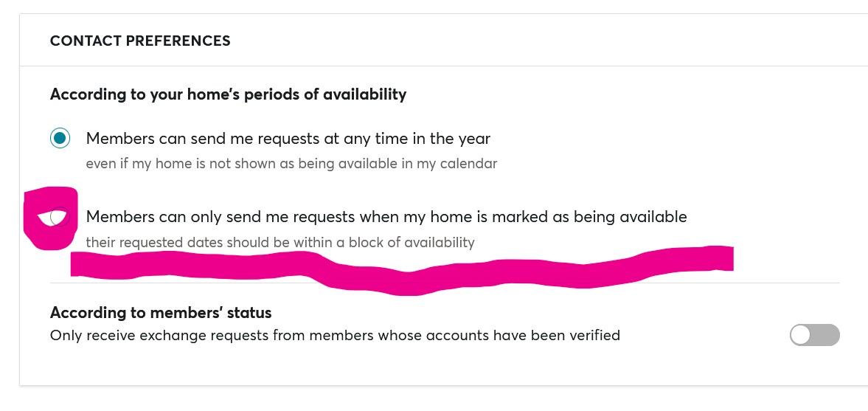
Task: Click the 'Only receive exchange requests' description text
Action: [335, 335]
